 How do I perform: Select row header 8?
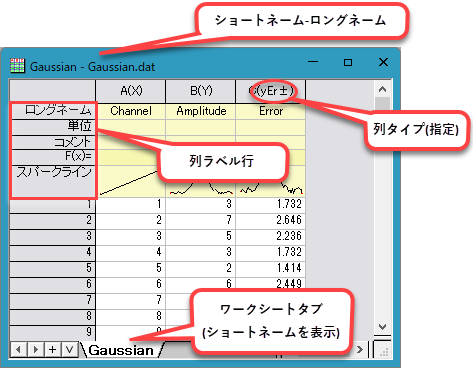pyautogui.click(x=53, y=317)
